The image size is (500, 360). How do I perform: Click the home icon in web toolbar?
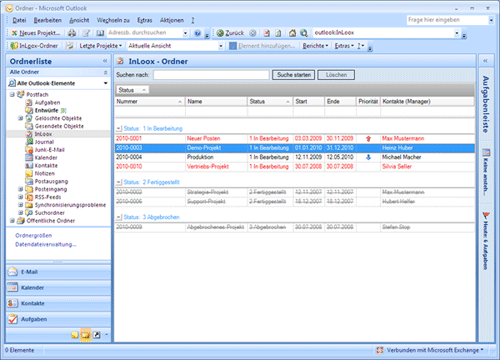point(292,33)
